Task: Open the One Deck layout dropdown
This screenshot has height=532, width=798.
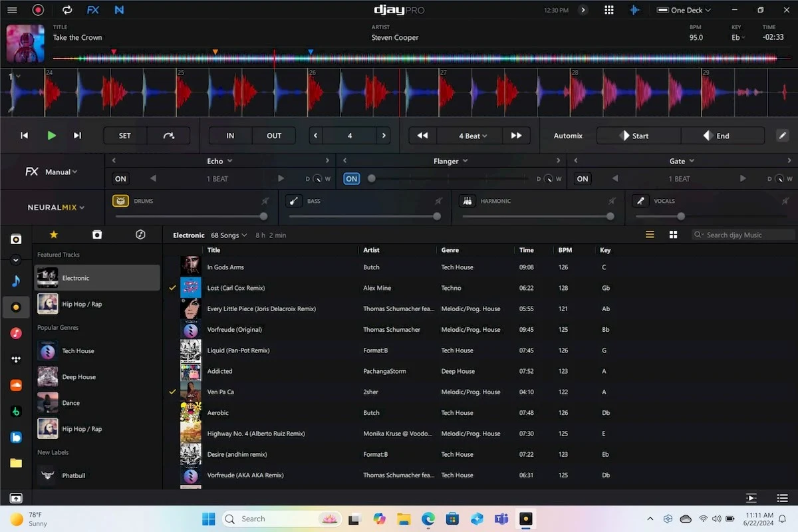Action: [x=684, y=10]
